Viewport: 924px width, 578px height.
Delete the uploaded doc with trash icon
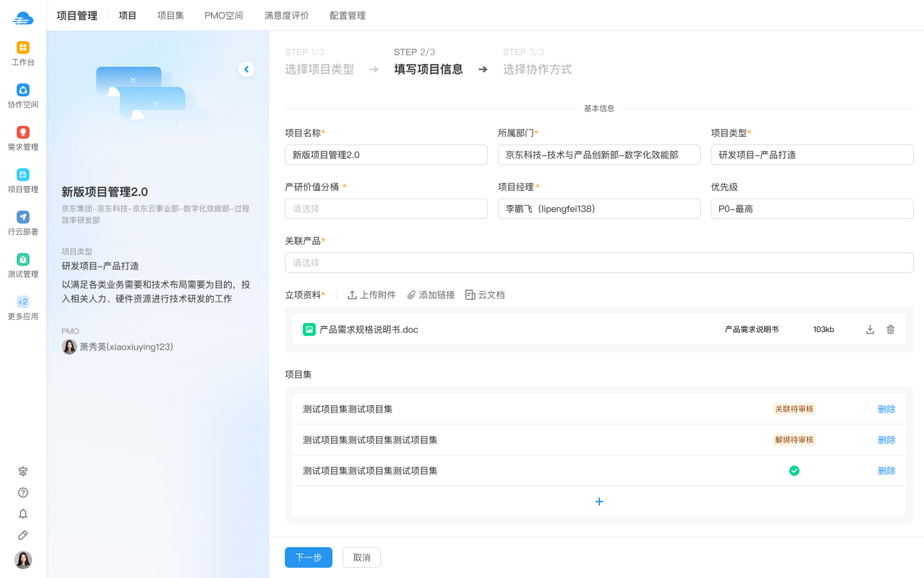[891, 329]
